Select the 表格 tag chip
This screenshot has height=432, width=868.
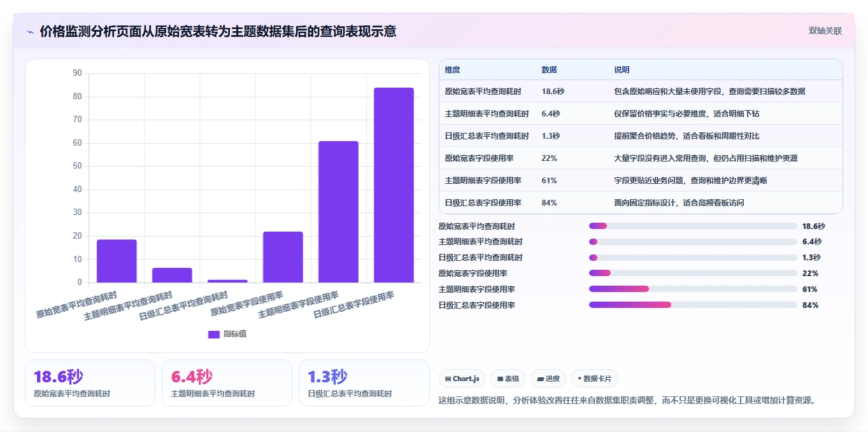coord(508,379)
